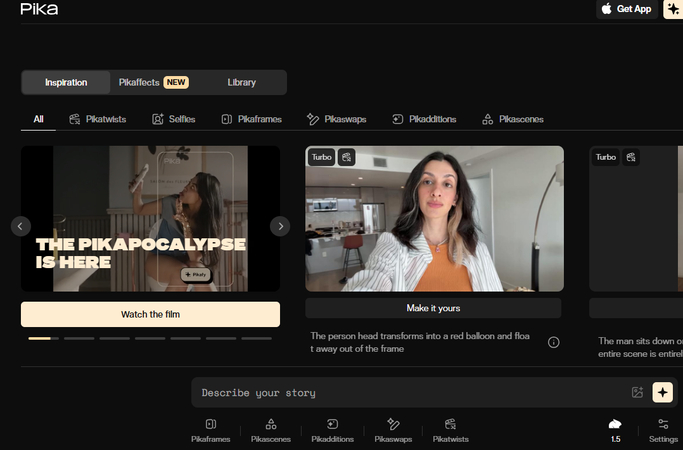Click the Pikafy button on the banner
This screenshot has height=450, width=683.
pos(196,274)
